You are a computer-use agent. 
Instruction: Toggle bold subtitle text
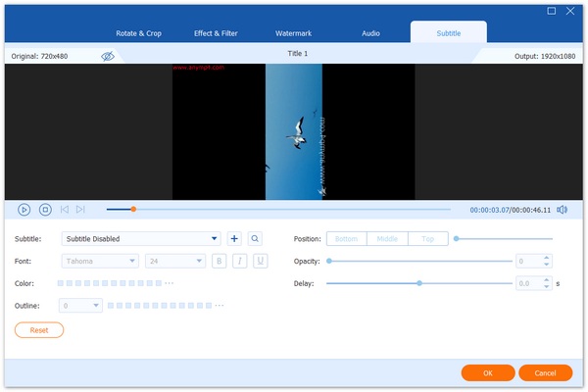coord(219,261)
